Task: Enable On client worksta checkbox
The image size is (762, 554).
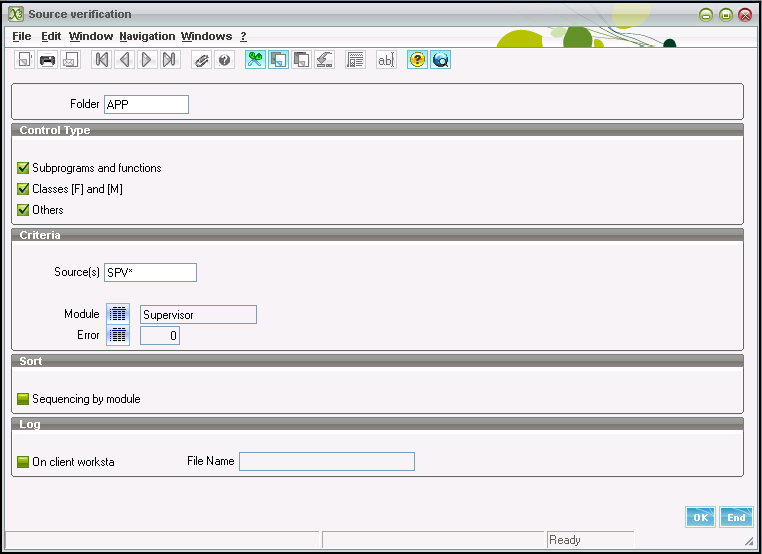Action: (x=23, y=462)
